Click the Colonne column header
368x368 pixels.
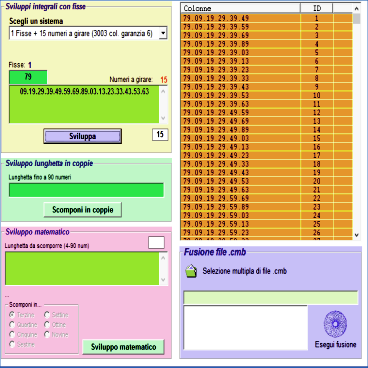click(x=241, y=8)
